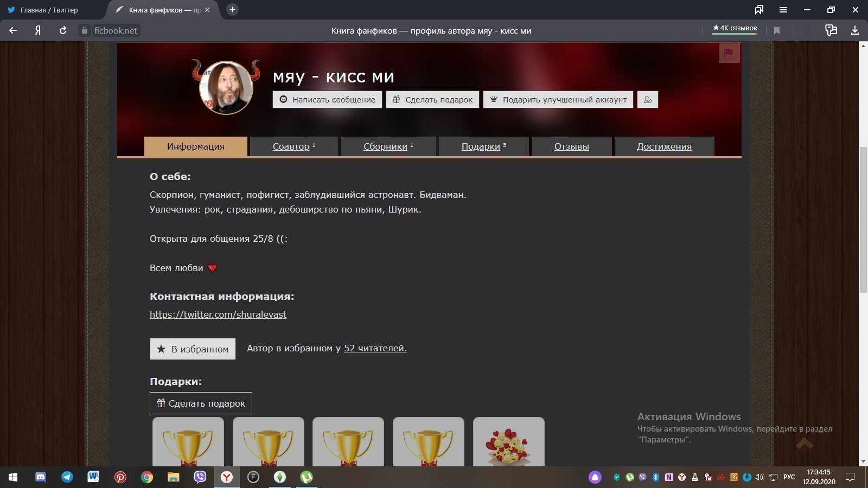868x488 pixels.
Task: Open the 52 читателей link
Action: tap(374, 348)
